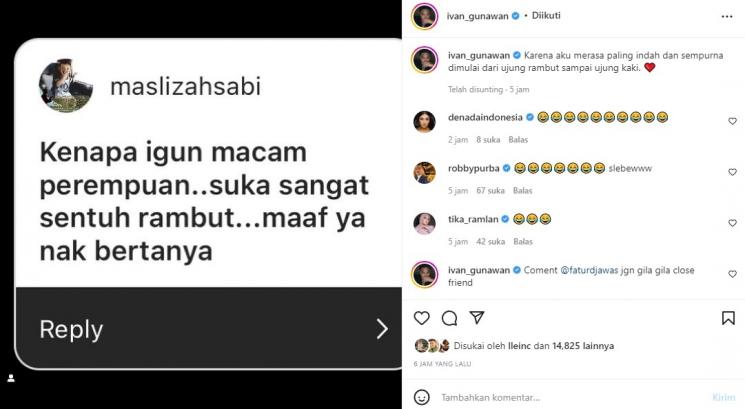
Task: Post comment with the Kirim button
Action: pyautogui.click(x=724, y=397)
